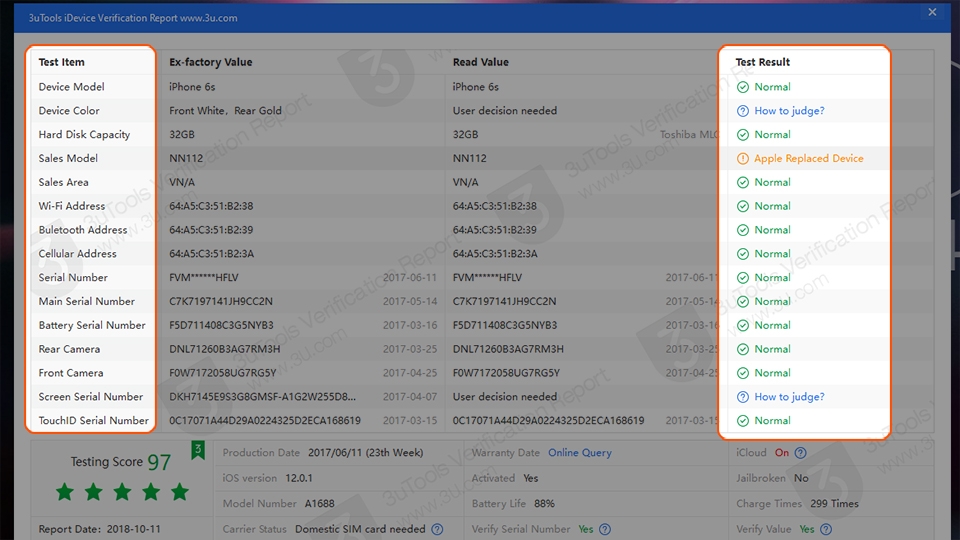Select the Device Model row label
The width and height of the screenshot is (960, 540).
point(71,87)
